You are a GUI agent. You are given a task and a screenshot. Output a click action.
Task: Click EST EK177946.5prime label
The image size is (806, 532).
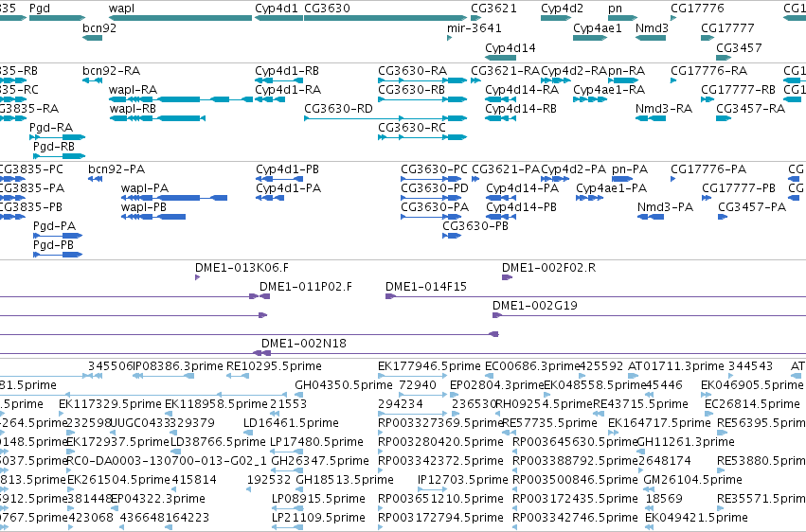click(429, 366)
